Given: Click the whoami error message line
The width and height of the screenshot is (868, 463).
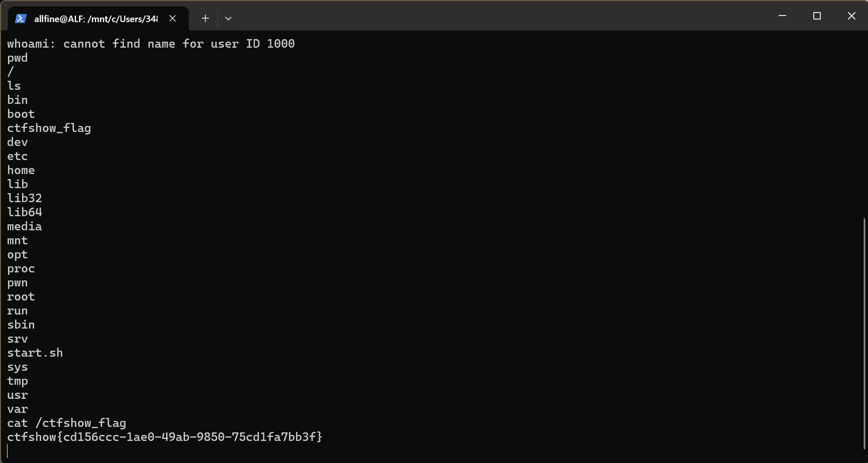Looking at the screenshot, I should (x=151, y=44).
